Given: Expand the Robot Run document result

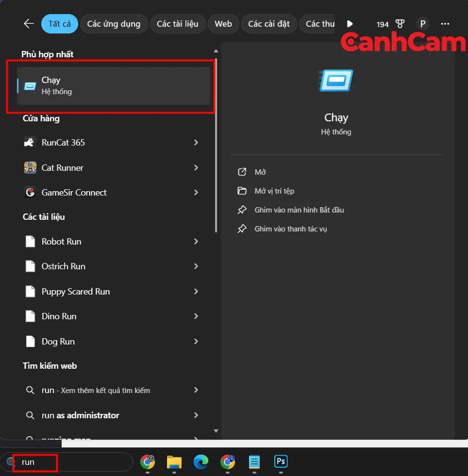Looking at the screenshot, I should [x=196, y=242].
